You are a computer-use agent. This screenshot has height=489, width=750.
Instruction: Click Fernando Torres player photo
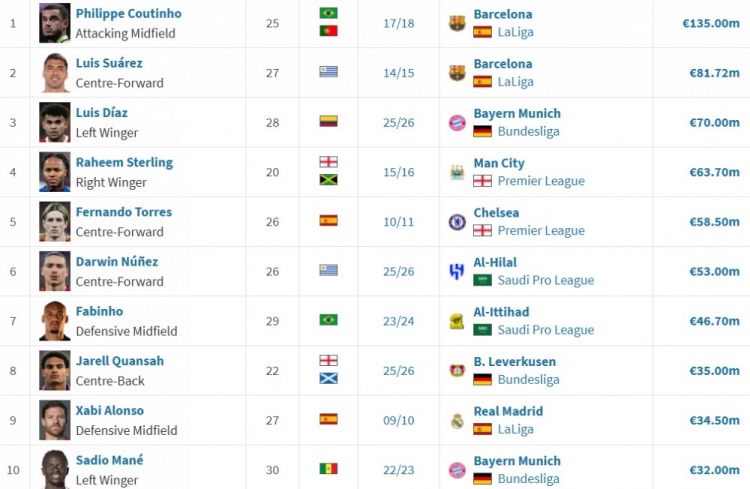tap(55, 221)
